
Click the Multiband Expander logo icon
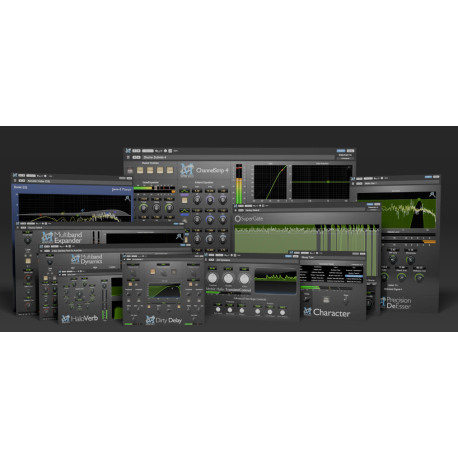pyautogui.click(x=47, y=237)
